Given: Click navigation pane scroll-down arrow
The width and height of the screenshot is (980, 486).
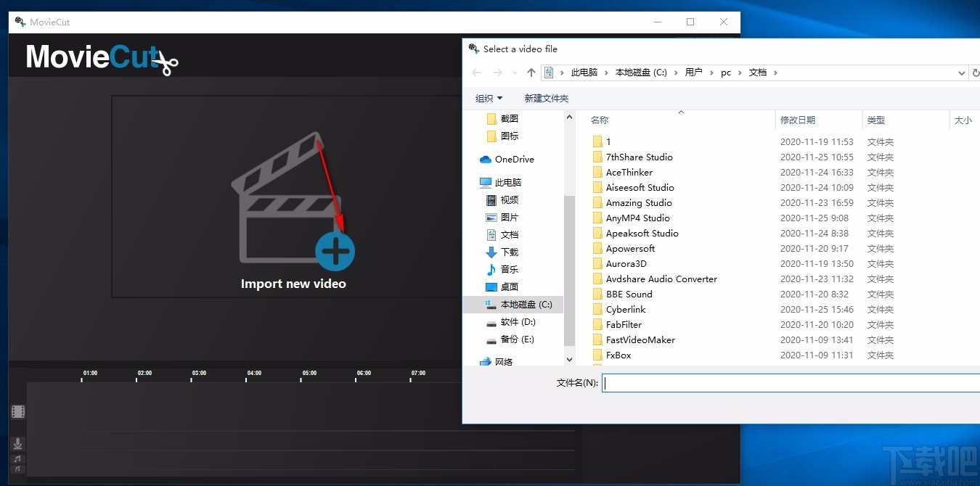Looking at the screenshot, I should pyautogui.click(x=569, y=359).
